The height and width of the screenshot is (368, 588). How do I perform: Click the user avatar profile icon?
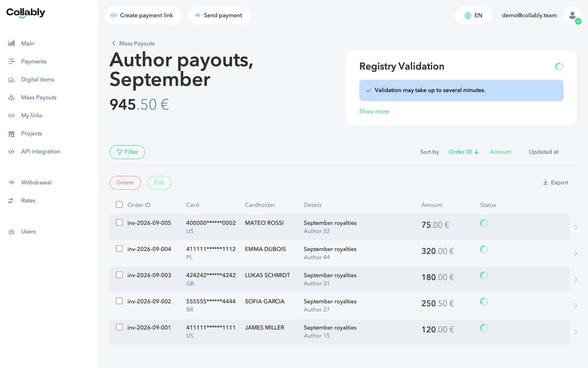[x=572, y=15]
